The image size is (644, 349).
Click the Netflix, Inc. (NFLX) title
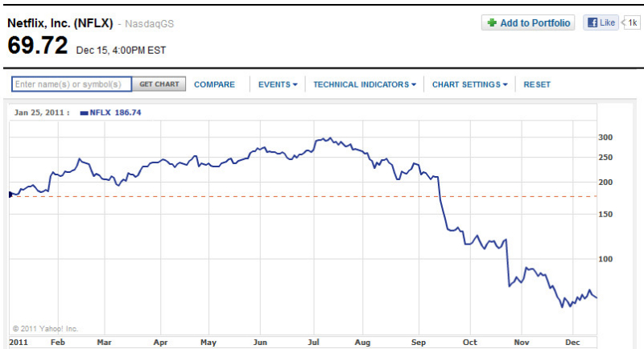click(60, 23)
